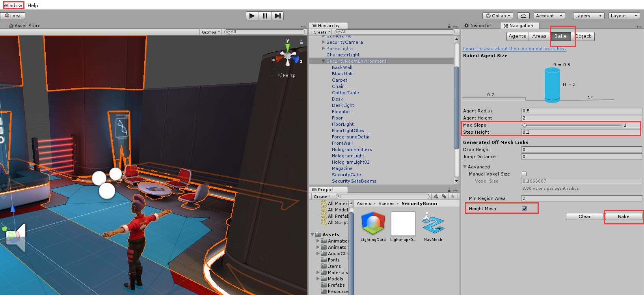
Task: Switch to the Agents tab
Action: (x=517, y=36)
